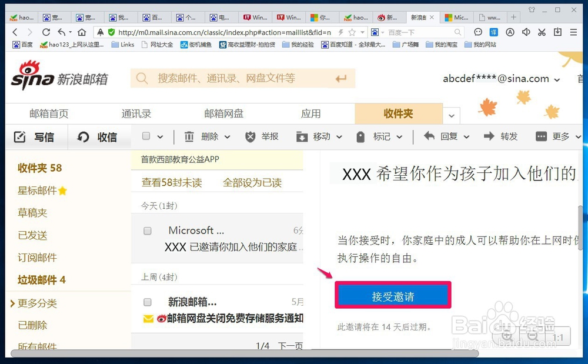Click the mail search magnifier icon

pos(142,78)
